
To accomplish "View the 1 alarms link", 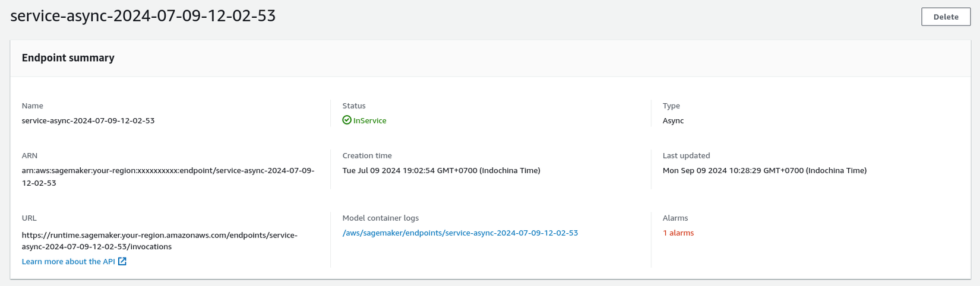I will (678, 233).
